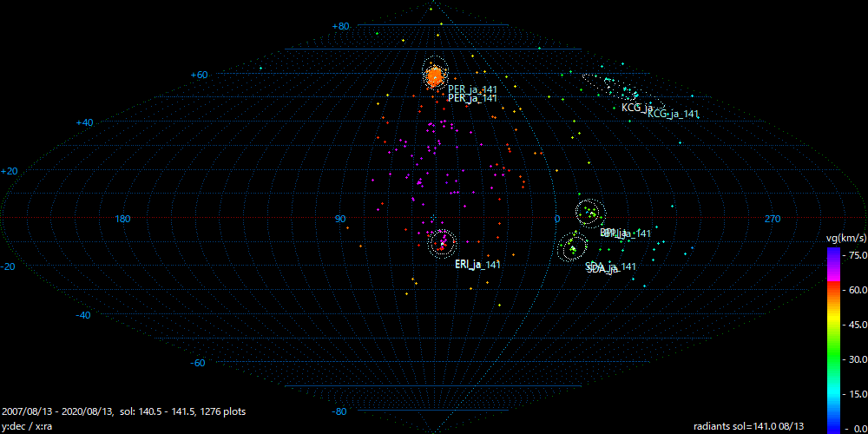This screenshot has height=434, width=868.
Task: Click the -40 declination axis label
Action: tap(199, 315)
